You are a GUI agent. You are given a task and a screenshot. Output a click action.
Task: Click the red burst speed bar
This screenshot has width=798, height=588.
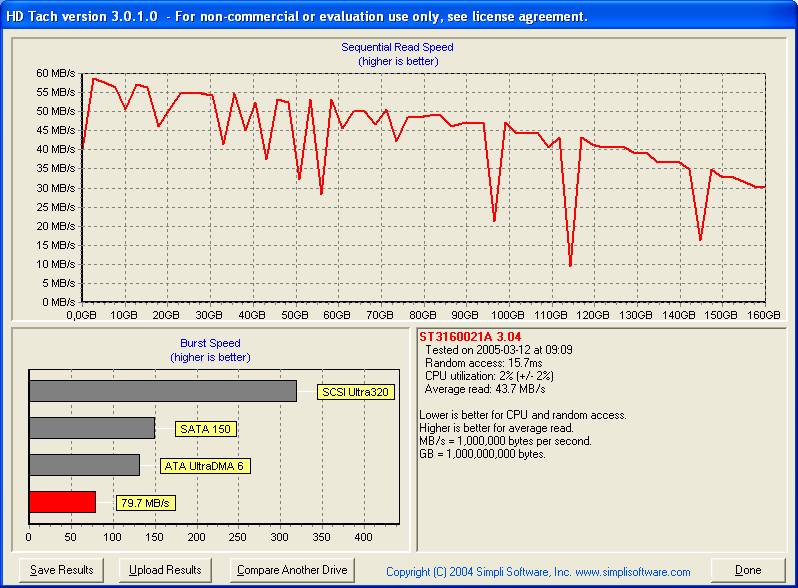[63, 502]
